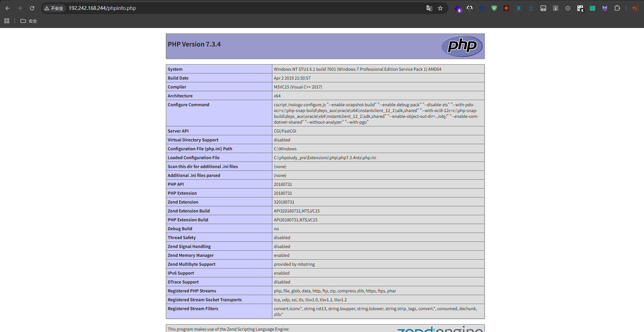The image size is (644, 332).
Task: Select the Thread Safety label
Action: 182,237
